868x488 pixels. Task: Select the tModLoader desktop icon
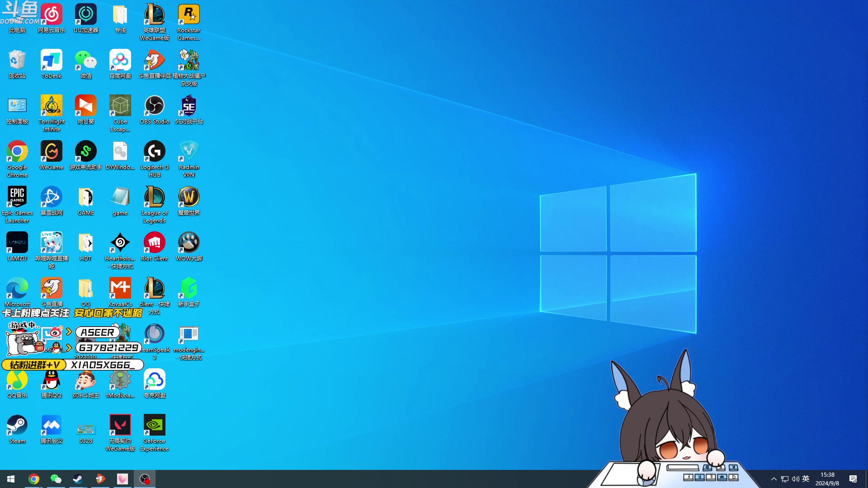(x=120, y=383)
